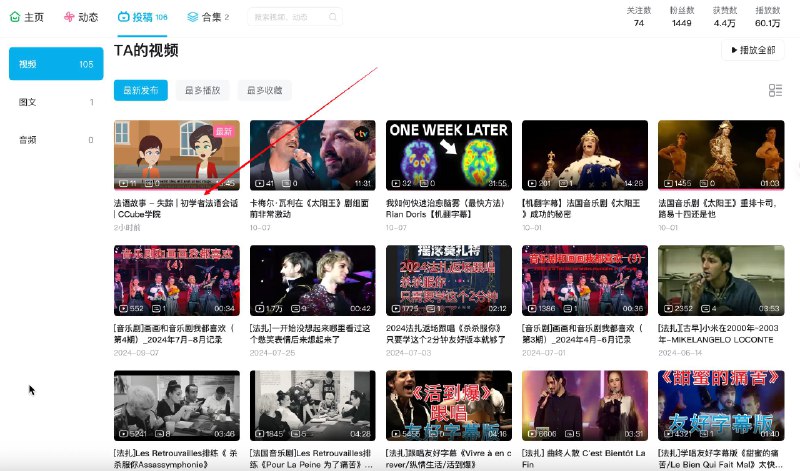Switch to the 动态 tab
800x471 pixels.
pos(81,17)
